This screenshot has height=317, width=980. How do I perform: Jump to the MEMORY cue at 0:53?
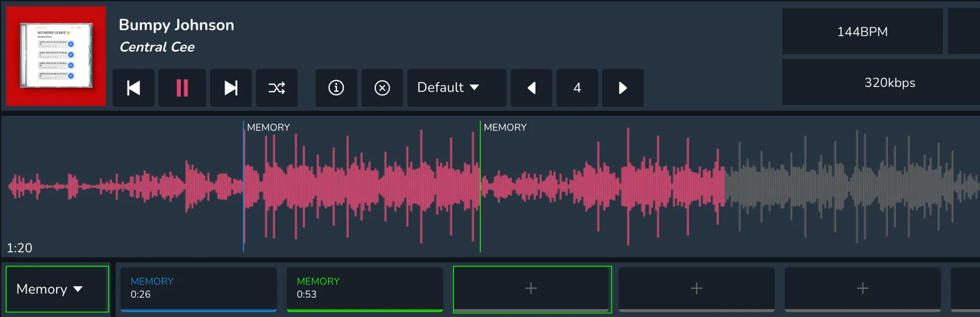(365, 289)
